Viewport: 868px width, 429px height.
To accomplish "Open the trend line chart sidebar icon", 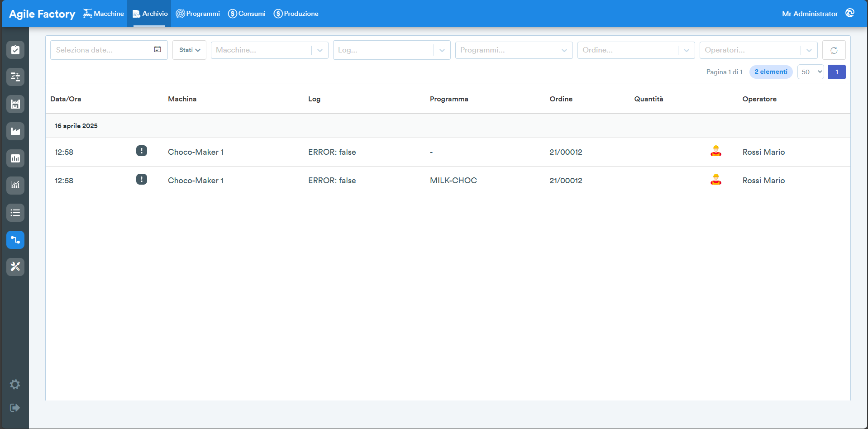I will pyautogui.click(x=15, y=186).
